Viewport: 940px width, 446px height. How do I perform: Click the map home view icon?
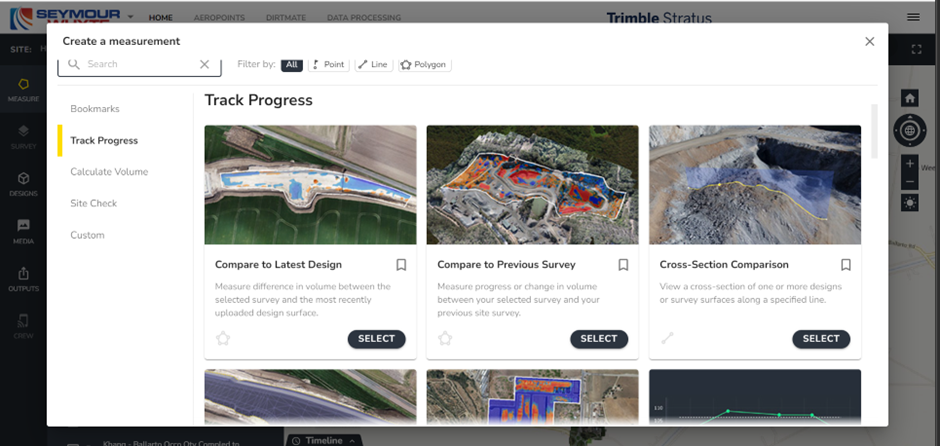[x=909, y=98]
